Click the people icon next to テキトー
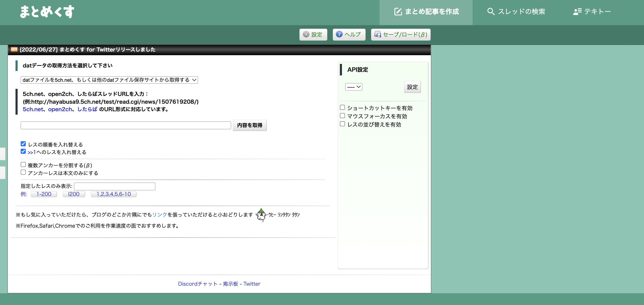The image size is (644, 305). click(578, 11)
